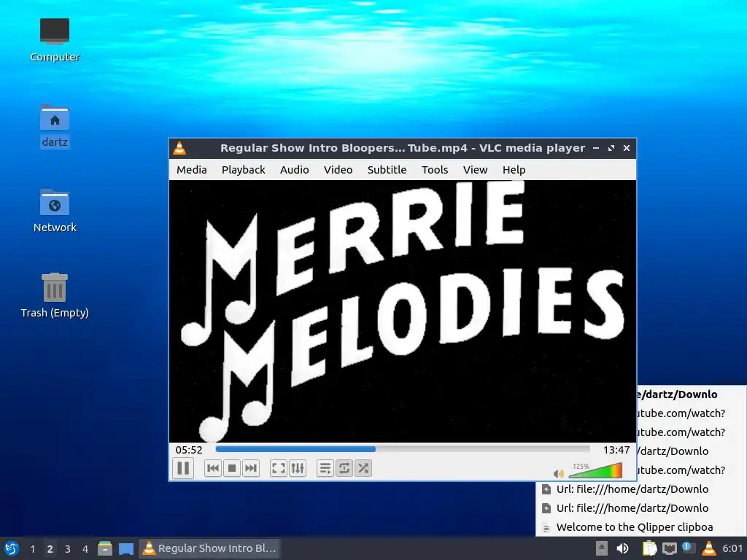This screenshot has height=560, width=747.
Task: Click the 6:01 taskbar clock
Action: [732, 548]
